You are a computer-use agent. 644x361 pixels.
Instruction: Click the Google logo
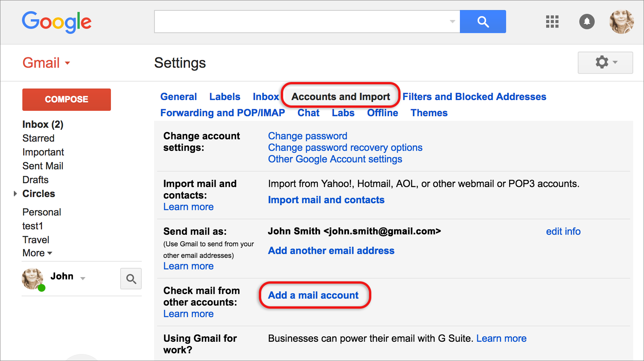coord(57,22)
